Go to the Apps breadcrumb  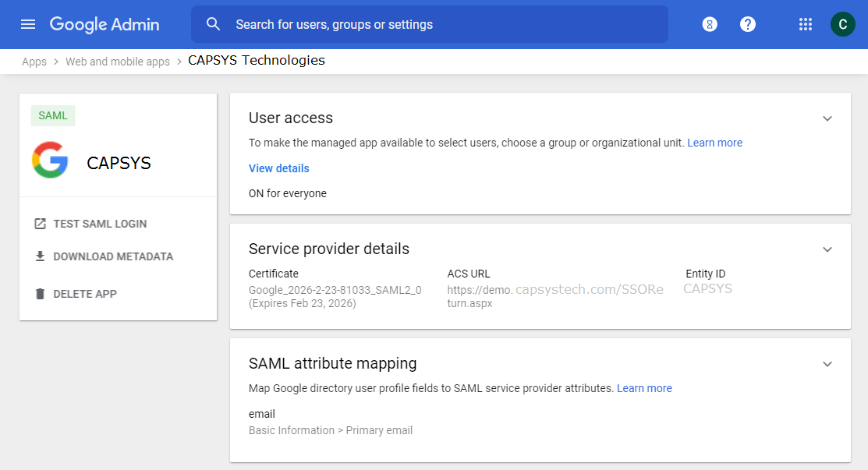pos(34,62)
